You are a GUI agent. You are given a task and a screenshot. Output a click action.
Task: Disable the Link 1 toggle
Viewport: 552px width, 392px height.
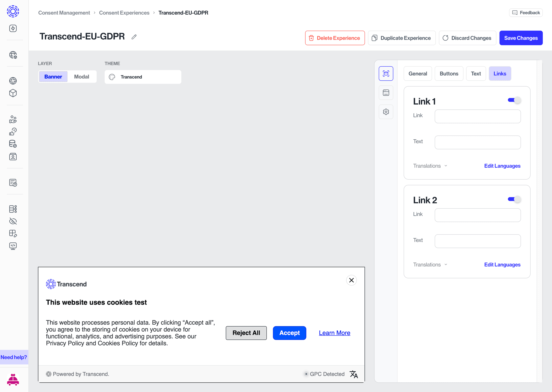pos(514,100)
